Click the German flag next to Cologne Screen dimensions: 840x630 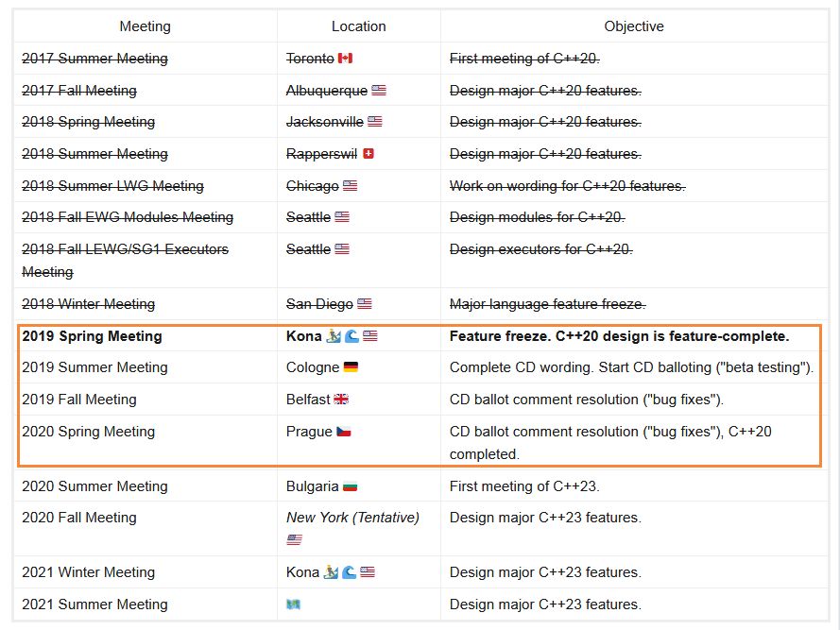click(351, 367)
